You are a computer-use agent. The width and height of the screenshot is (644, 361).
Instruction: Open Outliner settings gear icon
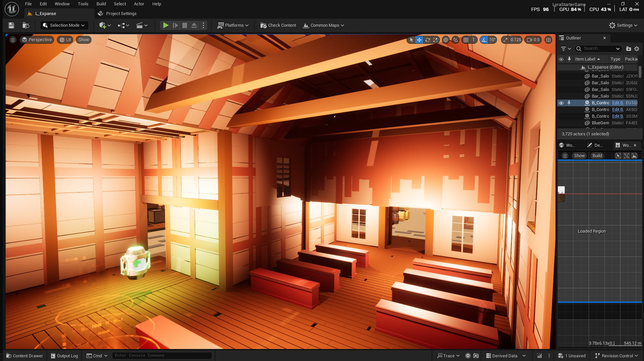pyautogui.click(x=637, y=49)
